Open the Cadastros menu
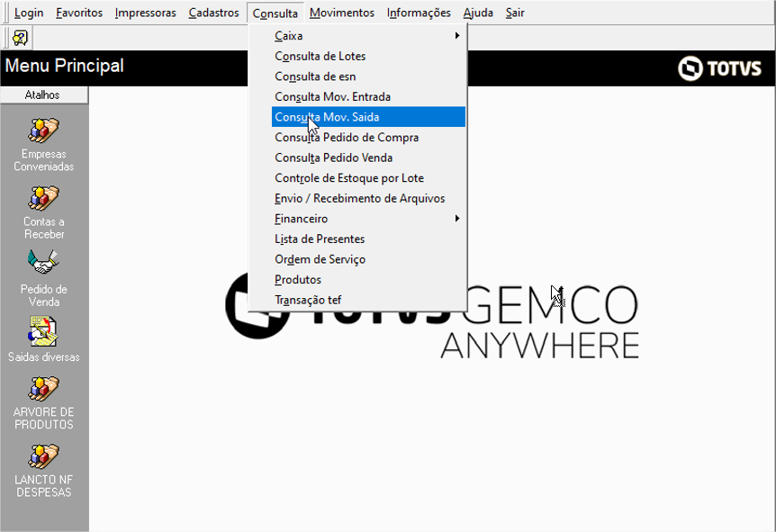The width and height of the screenshot is (776, 532). [x=213, y=13]
